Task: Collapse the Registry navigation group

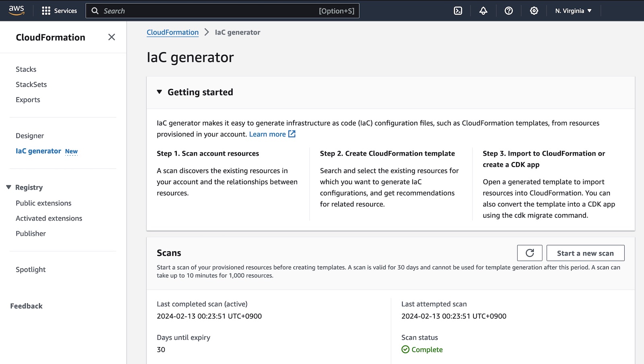Action: pos(8,187)
